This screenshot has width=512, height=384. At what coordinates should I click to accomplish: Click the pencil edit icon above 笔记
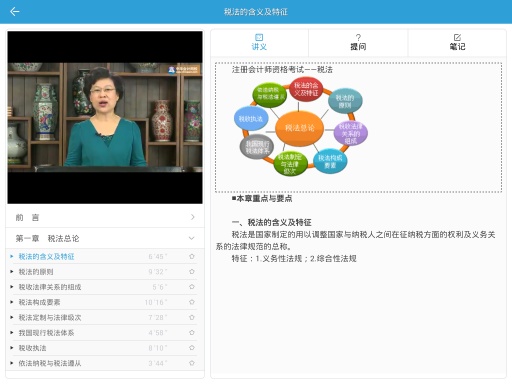pos(457,37)
